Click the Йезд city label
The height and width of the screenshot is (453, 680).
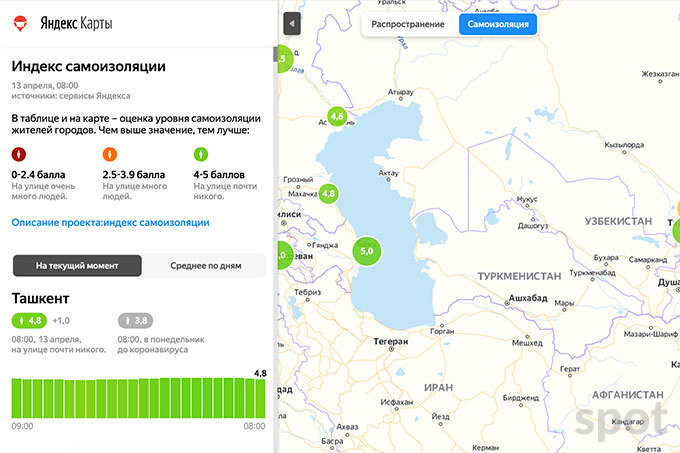(440, 416)
